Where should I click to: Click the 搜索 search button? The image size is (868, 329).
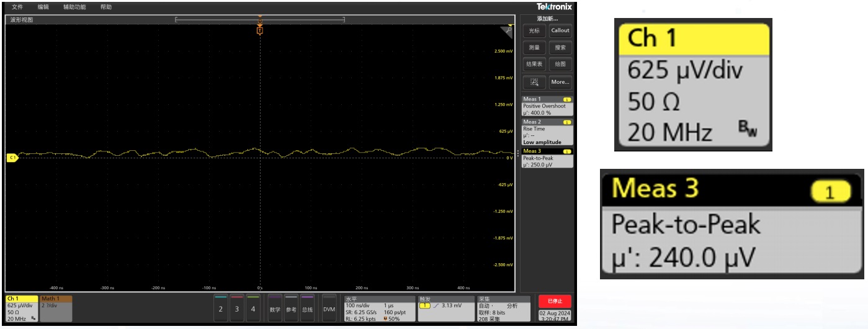pyautogui.click(x=560, y=47)
